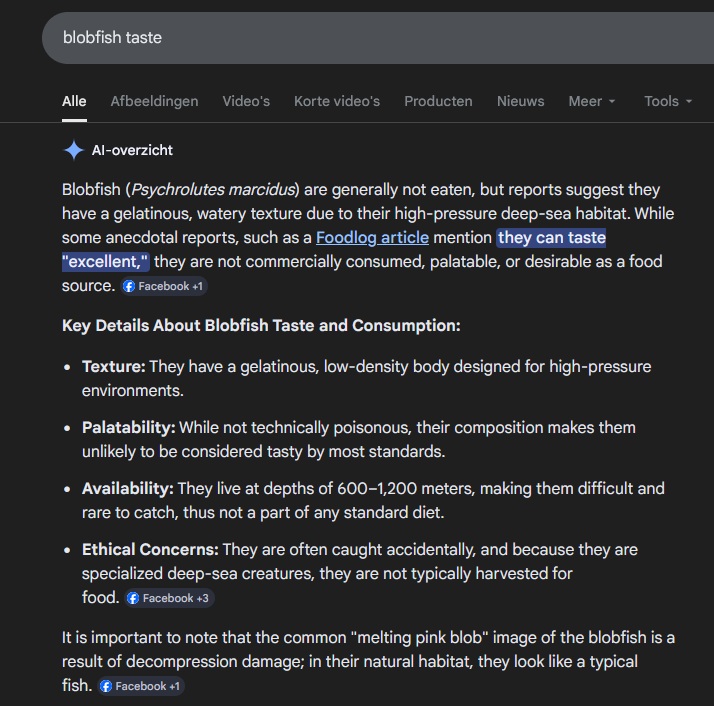Open the Facebook +3 source chip
This screenshot has height=706, width=714.
point(169,598)
